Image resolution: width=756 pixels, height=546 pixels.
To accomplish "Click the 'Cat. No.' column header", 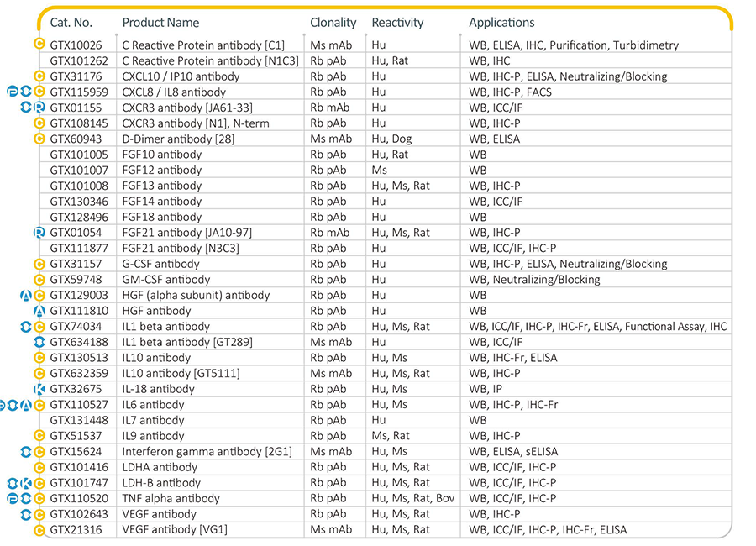I will click(71, 22).
